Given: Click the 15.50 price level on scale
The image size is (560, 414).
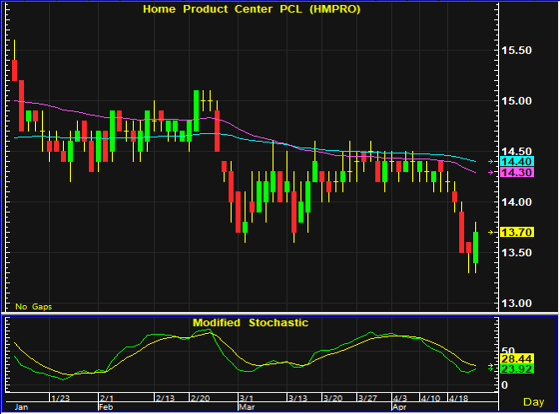Looking at the screenshot, I should (516, 50).
